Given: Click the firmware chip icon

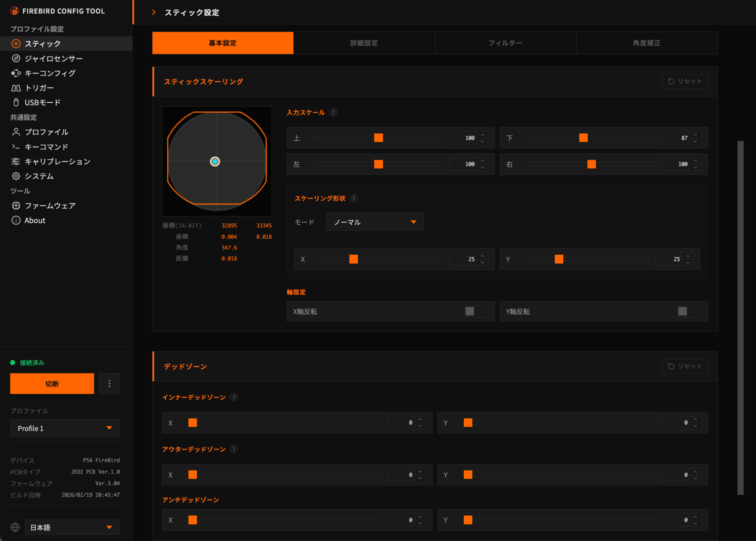Looking at the screenshot, I should point(16,205).
